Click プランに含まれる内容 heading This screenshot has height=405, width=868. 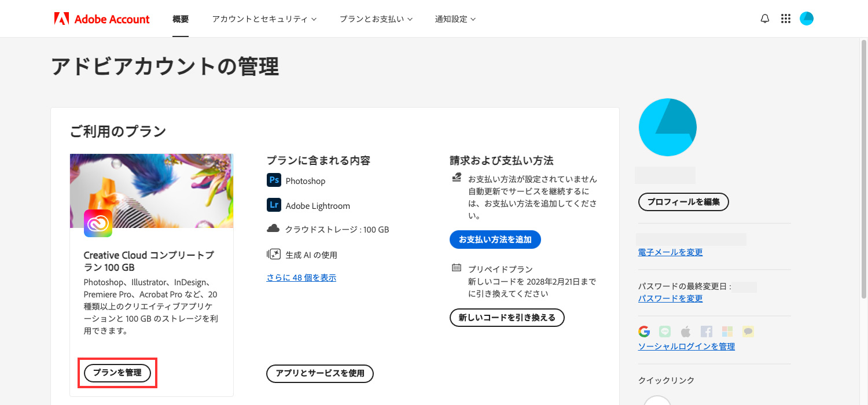(318, 160)
